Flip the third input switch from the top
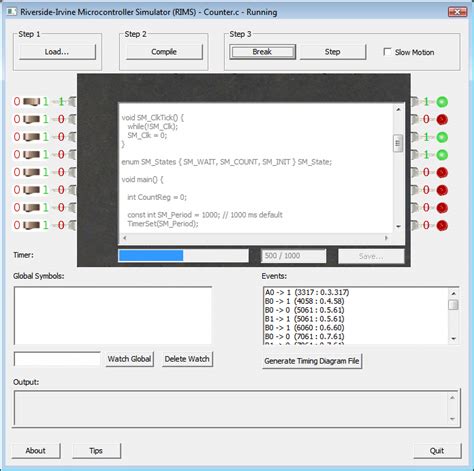The image size is (474, 471). click(32, 137)
